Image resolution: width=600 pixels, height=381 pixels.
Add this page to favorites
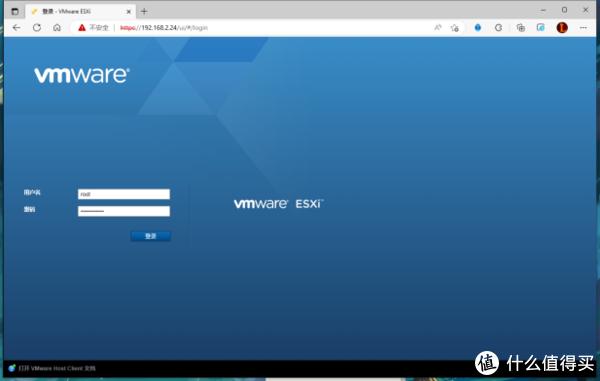coord(455,28)
